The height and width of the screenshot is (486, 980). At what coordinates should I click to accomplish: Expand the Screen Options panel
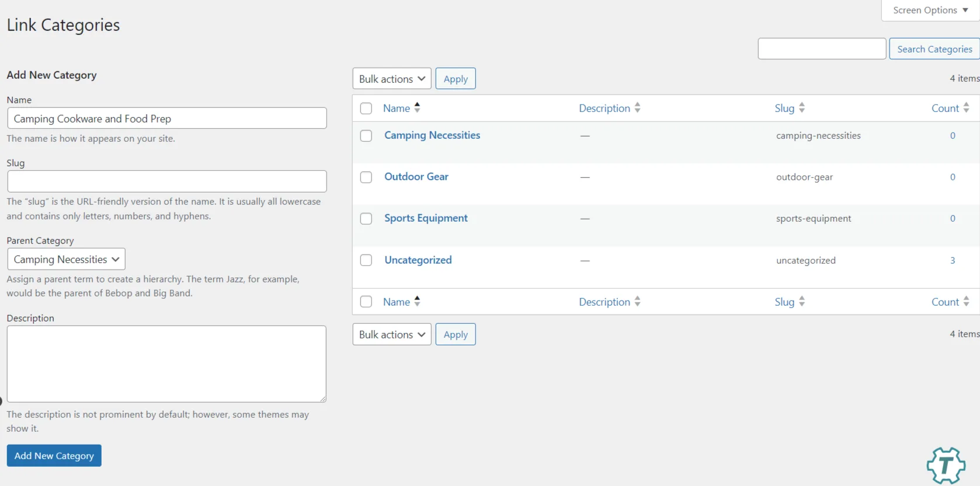pos(930,11)
